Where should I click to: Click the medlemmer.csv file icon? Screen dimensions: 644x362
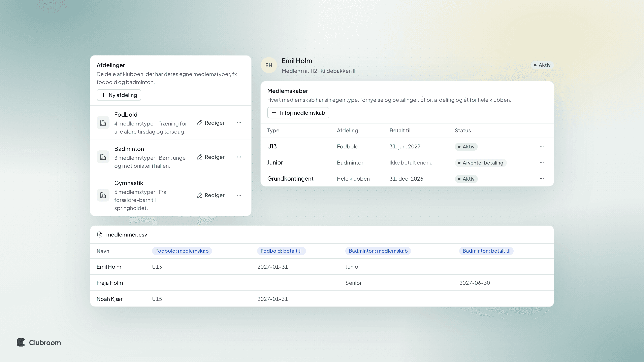coord(100,234)
